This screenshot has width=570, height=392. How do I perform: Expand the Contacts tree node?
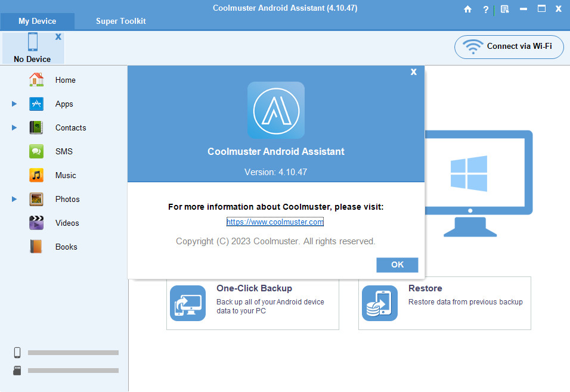pyautogui.click(x=14, y=127)
